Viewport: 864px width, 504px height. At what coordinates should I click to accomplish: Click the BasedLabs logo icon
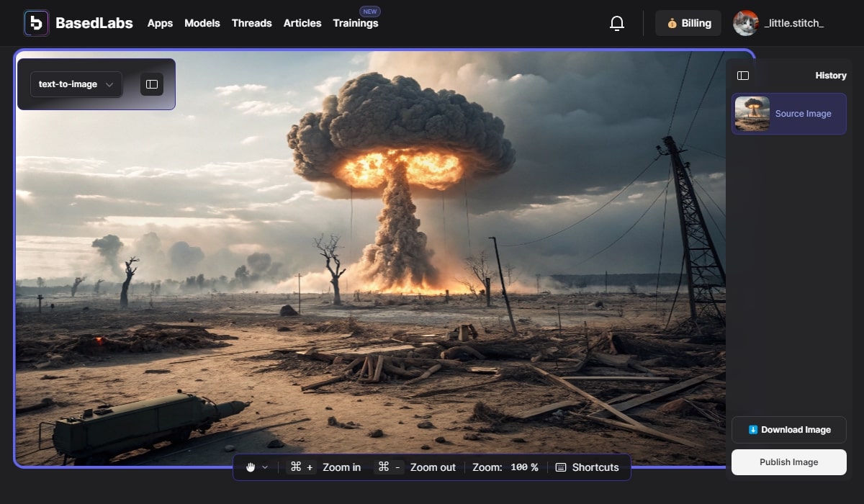coord(36,23)
